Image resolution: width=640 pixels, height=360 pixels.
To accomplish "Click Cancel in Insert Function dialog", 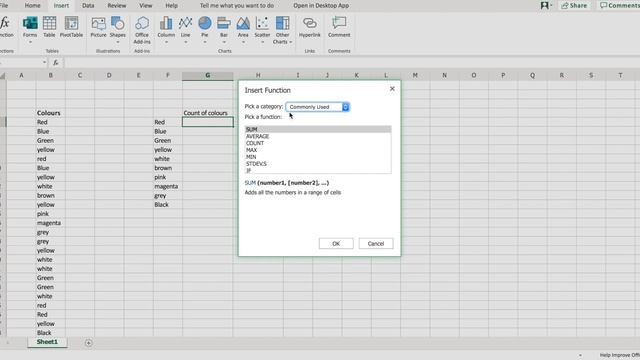I will point(376,244).
